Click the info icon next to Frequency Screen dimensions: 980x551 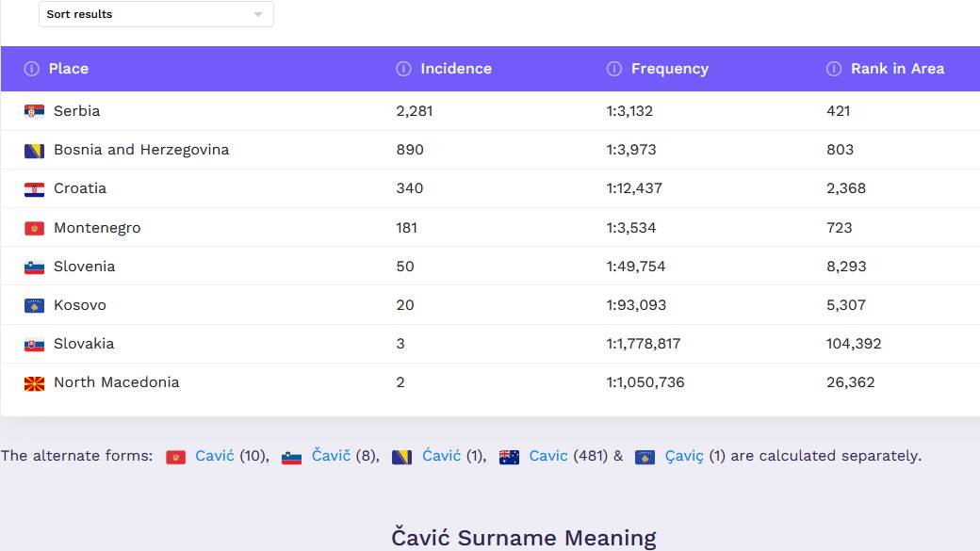point(614,69)
